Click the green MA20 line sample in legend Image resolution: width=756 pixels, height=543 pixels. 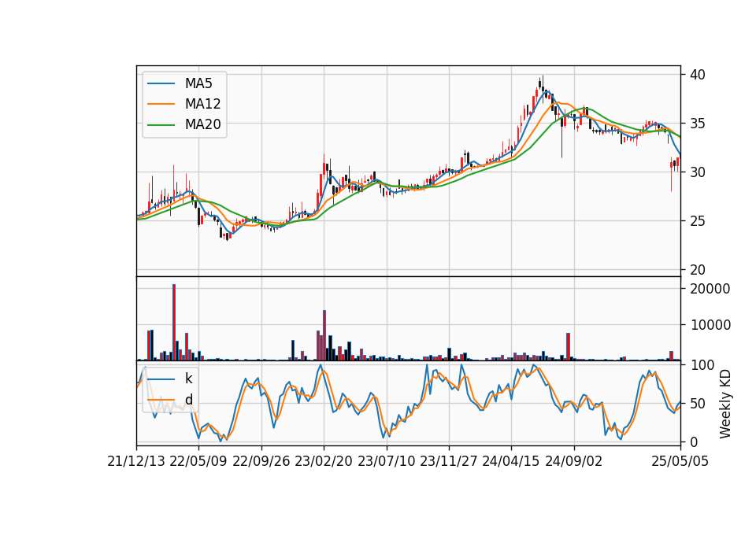[161, 125]
